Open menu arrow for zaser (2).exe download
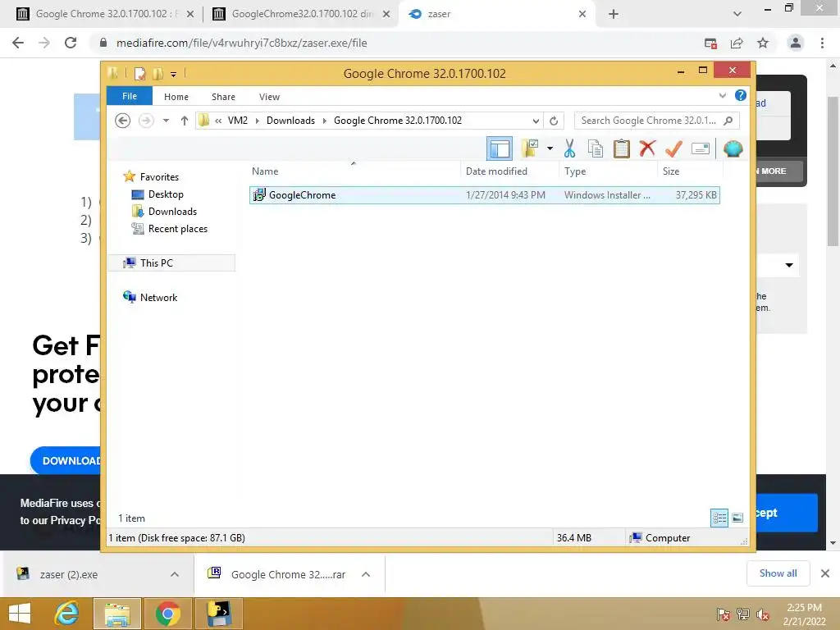The width and height of the screenshot is (840, 630). (x=175, y=574)
